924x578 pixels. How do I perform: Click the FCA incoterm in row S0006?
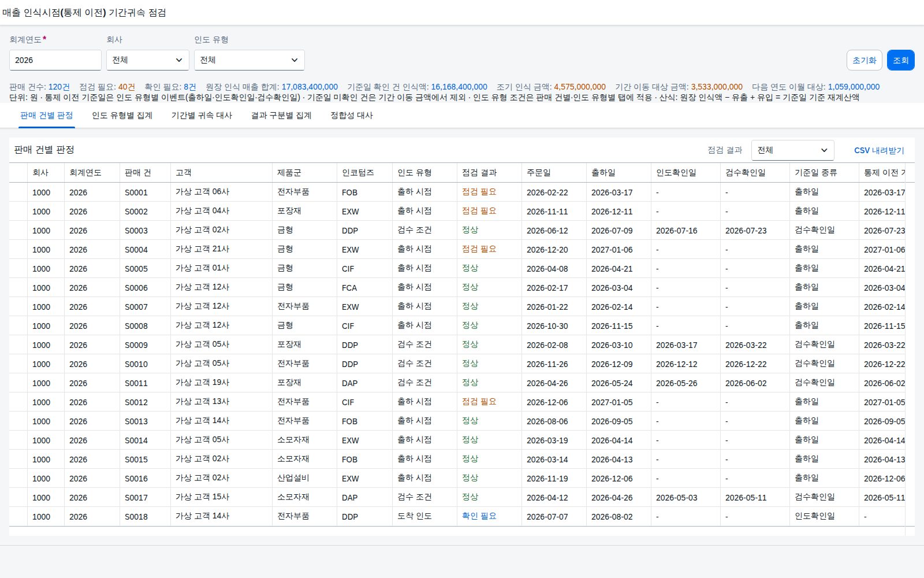(349, 288)
